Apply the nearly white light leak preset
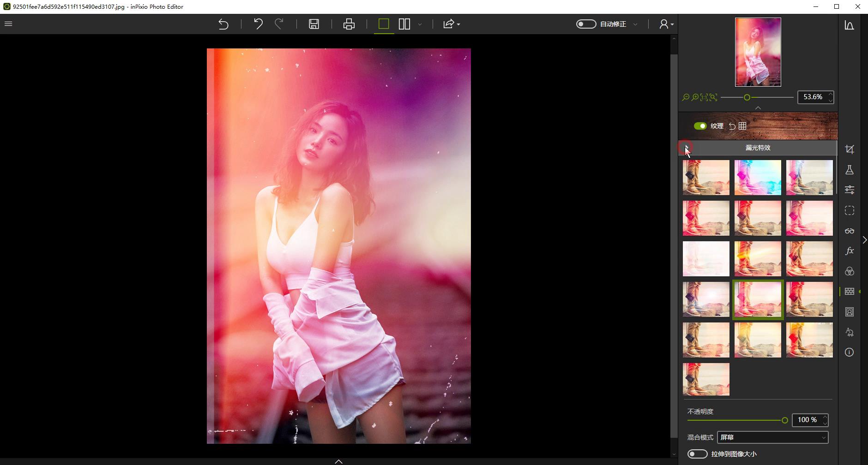868x465 pixels. (x=706, y=259)
